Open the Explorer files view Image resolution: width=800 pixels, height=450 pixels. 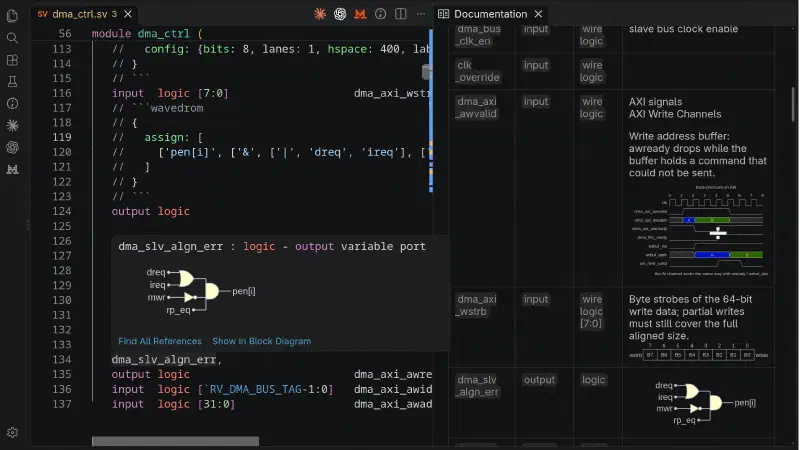coord(12,16)
